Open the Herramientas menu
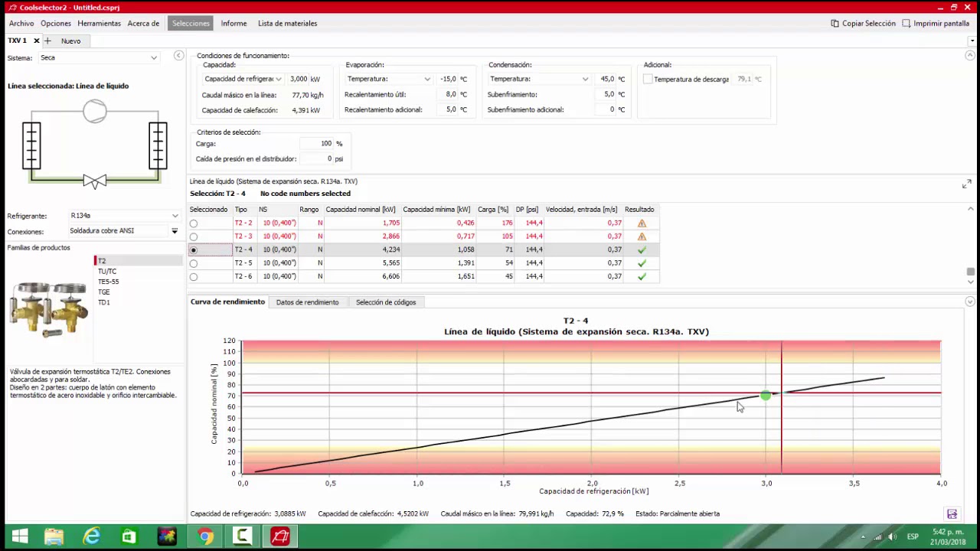 click(x=99, y=23)
